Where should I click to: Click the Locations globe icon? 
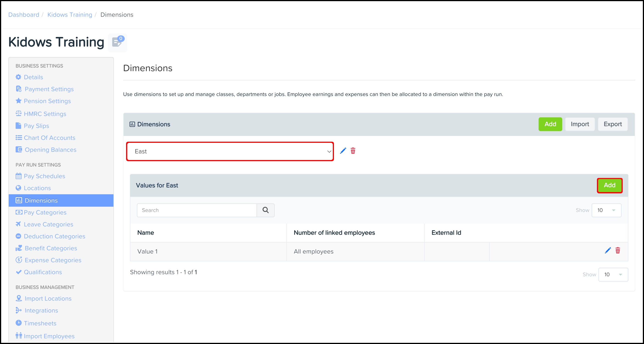(19, 188)
